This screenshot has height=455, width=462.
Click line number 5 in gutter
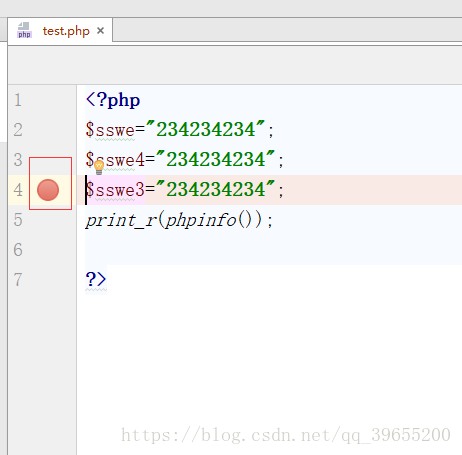coord(18,220)
